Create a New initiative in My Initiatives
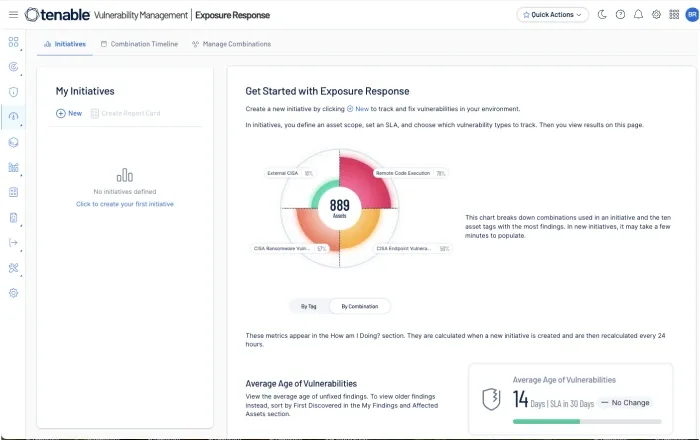 69,113
